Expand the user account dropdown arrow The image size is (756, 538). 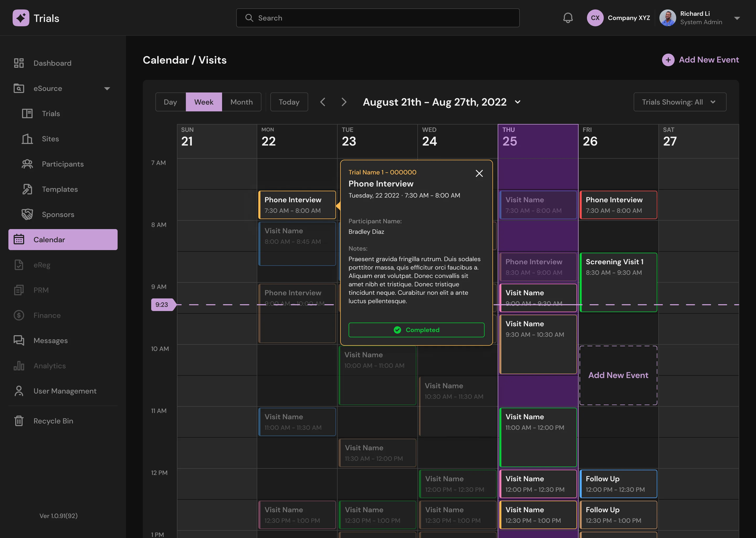click(x=737, y=18)
